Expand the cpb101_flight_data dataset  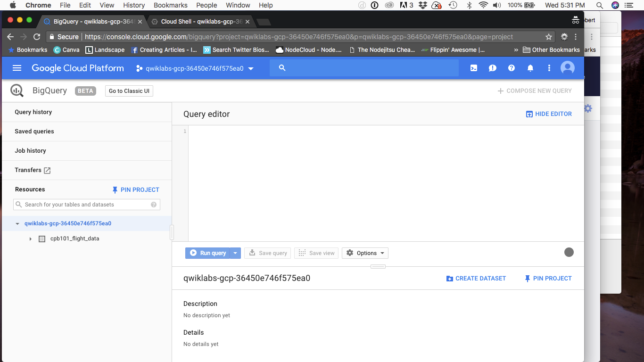pyautogui.click(x=30, y=239)
